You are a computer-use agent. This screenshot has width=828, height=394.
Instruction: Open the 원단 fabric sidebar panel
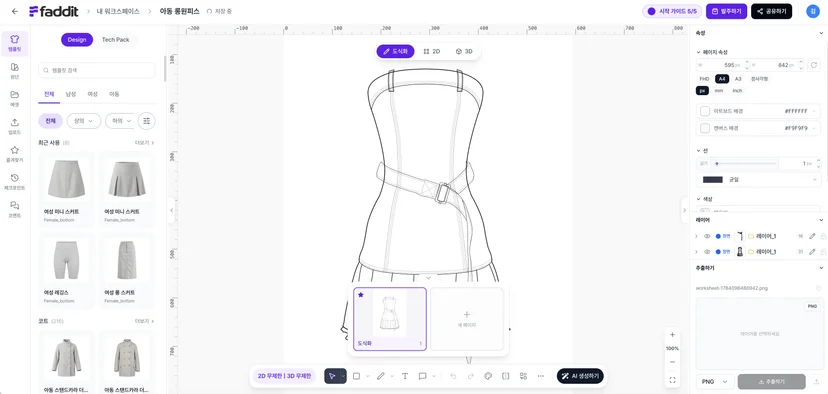[x=14, y=71]
